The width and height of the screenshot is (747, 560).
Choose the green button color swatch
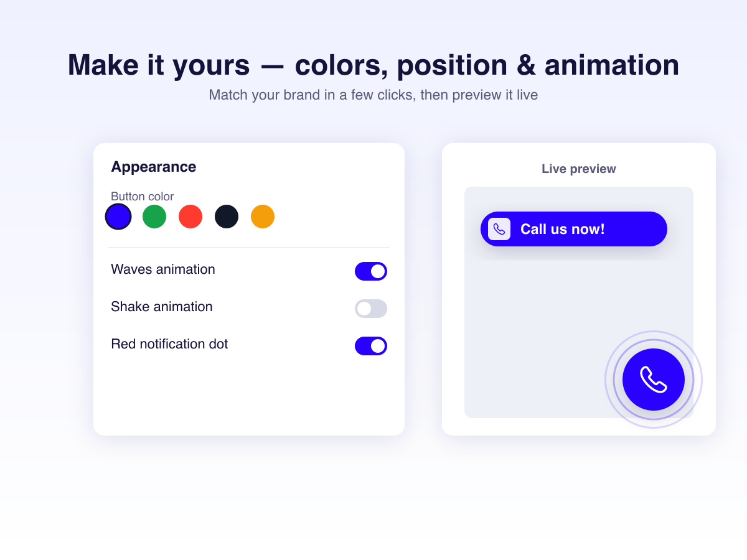(154, 217)
